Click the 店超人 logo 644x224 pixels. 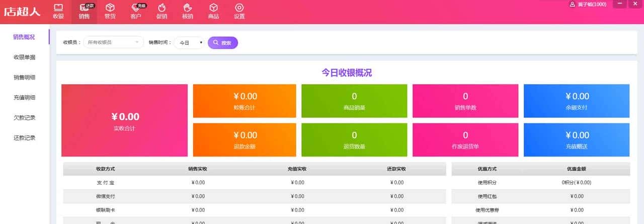pos(22,12)
